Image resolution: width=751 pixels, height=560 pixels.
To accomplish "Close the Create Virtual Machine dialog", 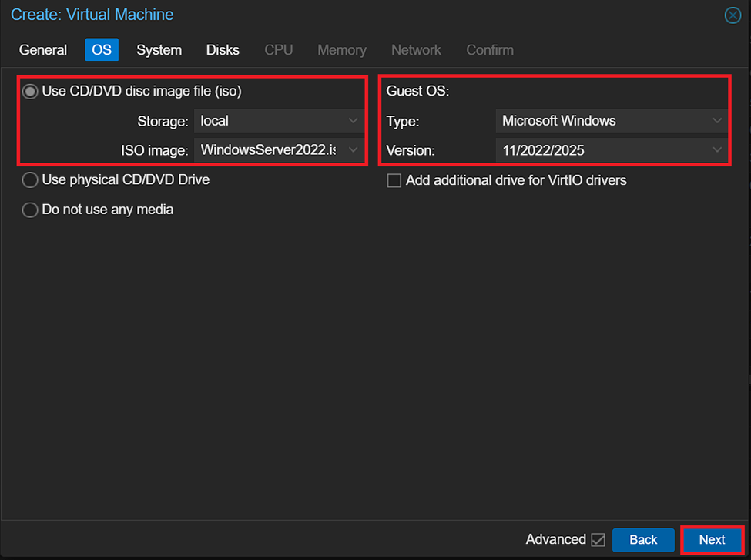I will point(733,15).
